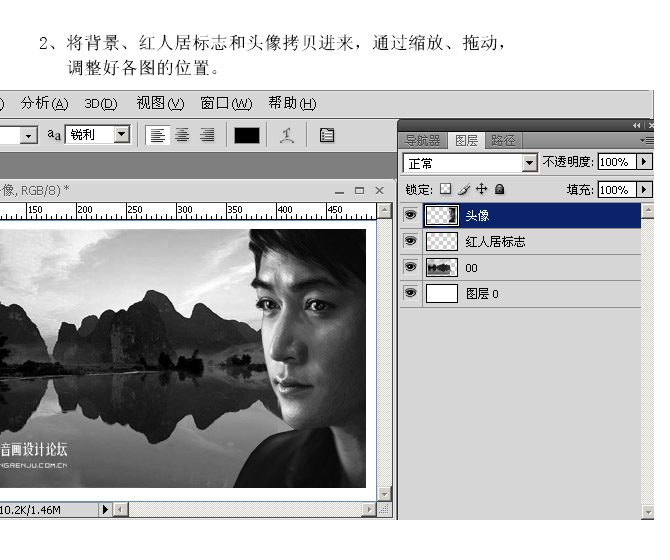This screenshot has width=670, height=560.
Task: Click the left align text icon
Action: [157, 135]
